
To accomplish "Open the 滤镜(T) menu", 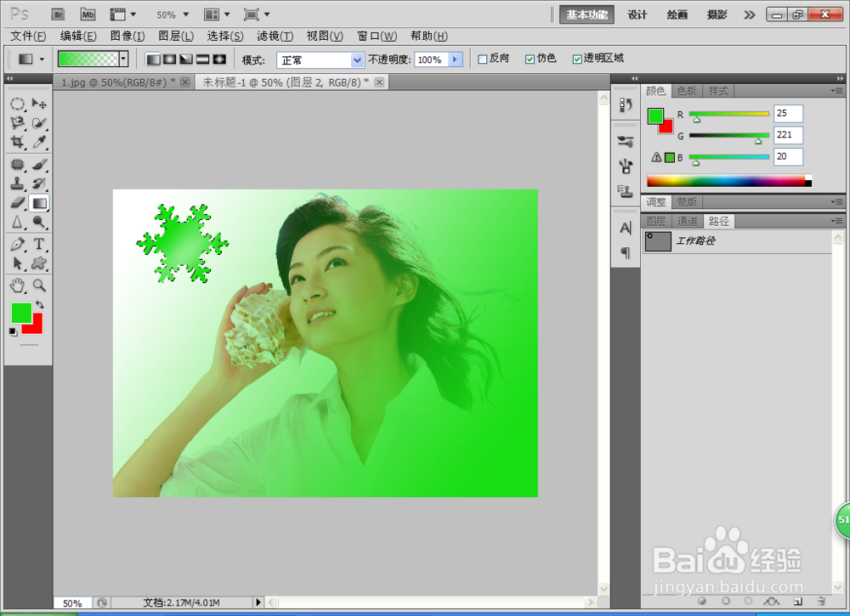I will [x=275, y=37].
